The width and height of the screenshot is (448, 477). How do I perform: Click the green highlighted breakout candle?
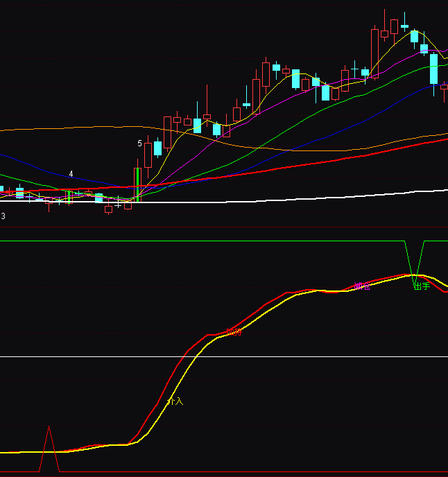pos(137,184)
